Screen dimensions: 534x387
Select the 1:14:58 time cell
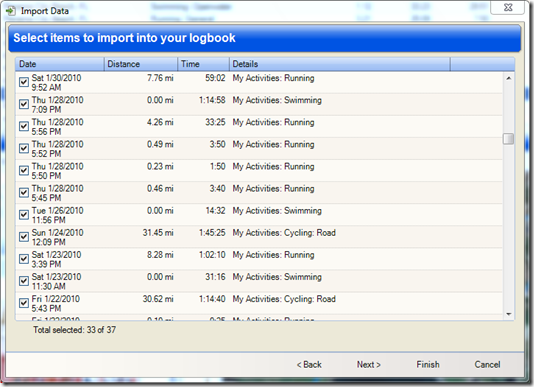212,100
